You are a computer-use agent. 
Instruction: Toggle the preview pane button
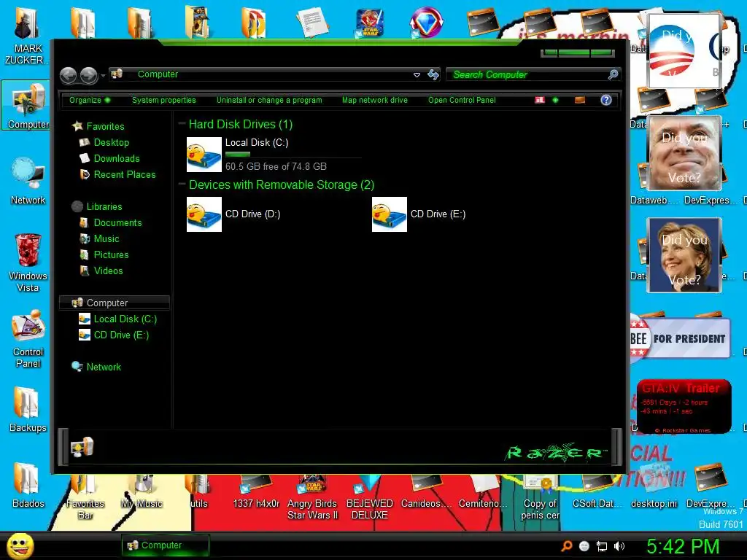580,100
